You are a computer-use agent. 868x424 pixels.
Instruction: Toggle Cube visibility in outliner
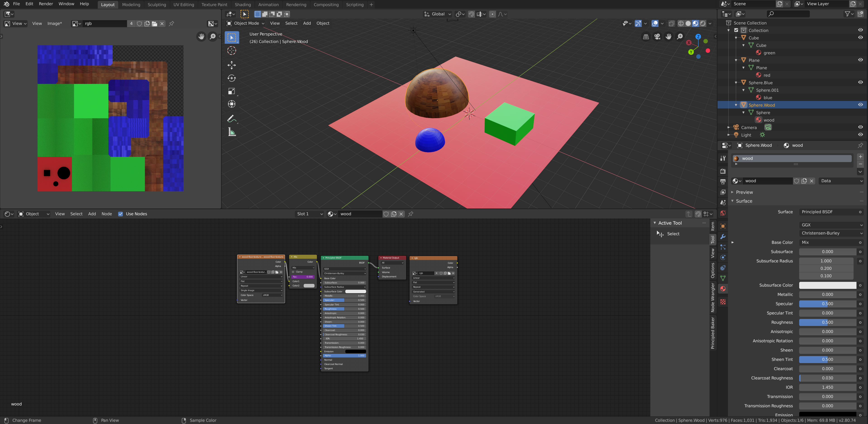coord(860,38)
